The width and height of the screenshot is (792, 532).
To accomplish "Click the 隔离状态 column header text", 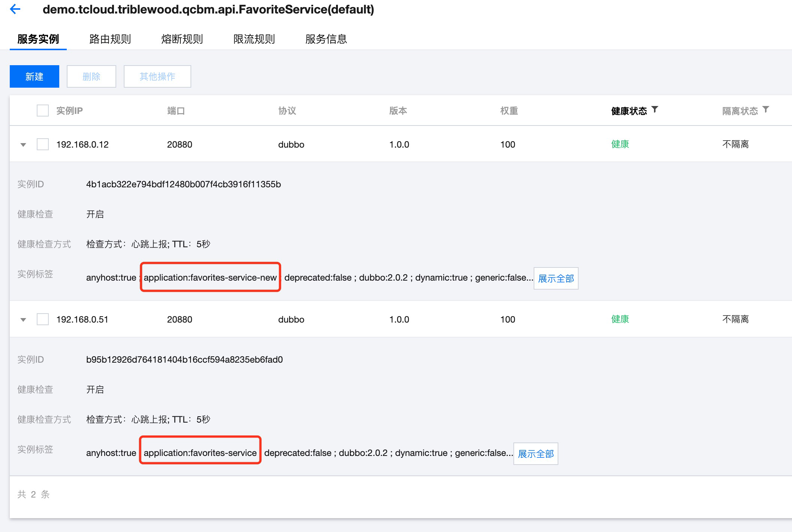I will 740,111.
